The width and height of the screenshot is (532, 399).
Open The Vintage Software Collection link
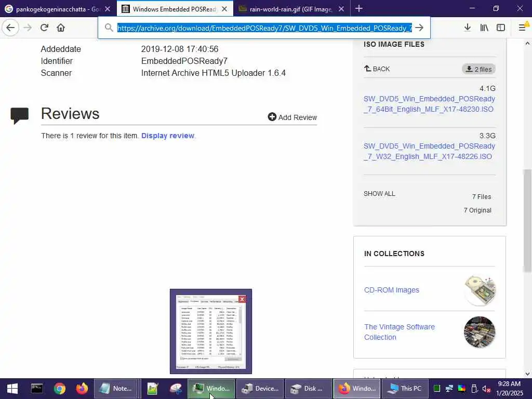[400, 332]
